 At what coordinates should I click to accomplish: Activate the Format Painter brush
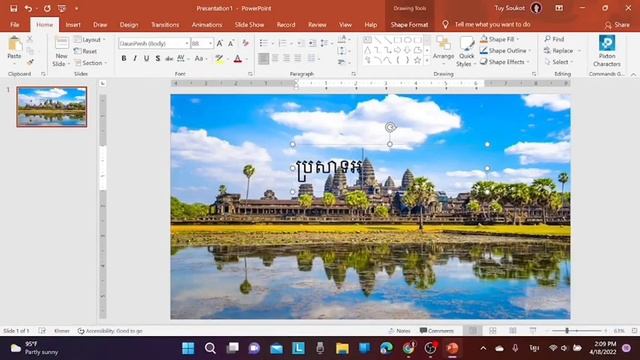(30, 62)
